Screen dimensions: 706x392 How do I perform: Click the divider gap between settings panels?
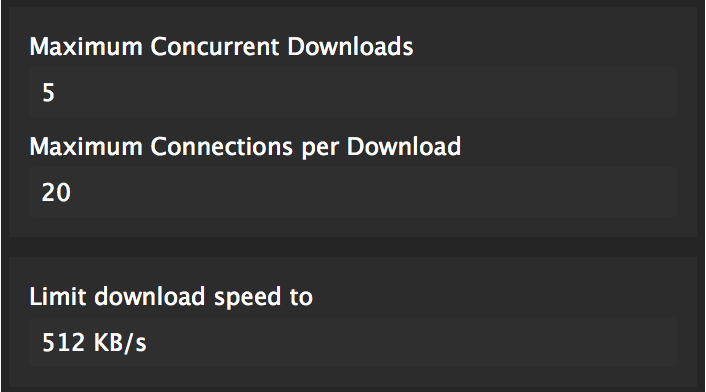353,247
